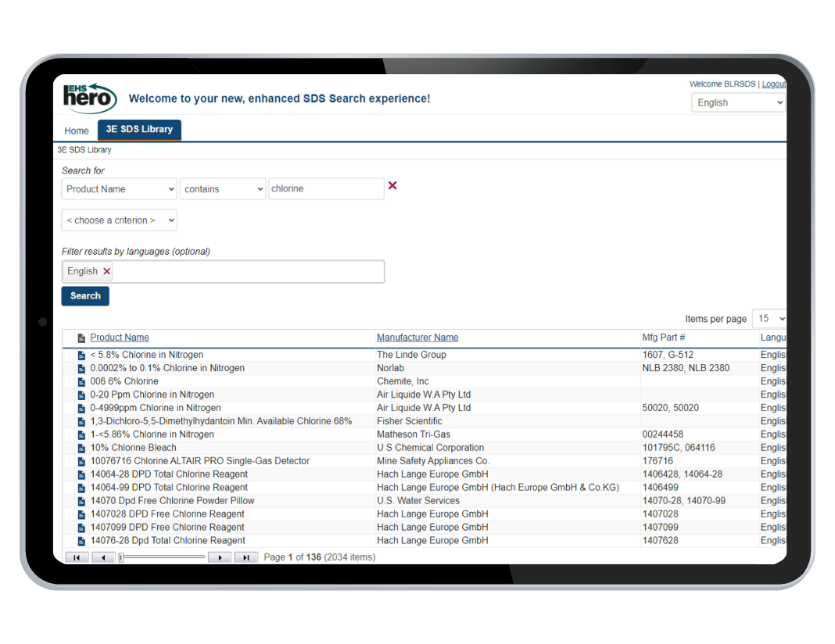Change the Items per page dropdown
The width and height of the screenshot is (835, 644).
pos(769,319)
